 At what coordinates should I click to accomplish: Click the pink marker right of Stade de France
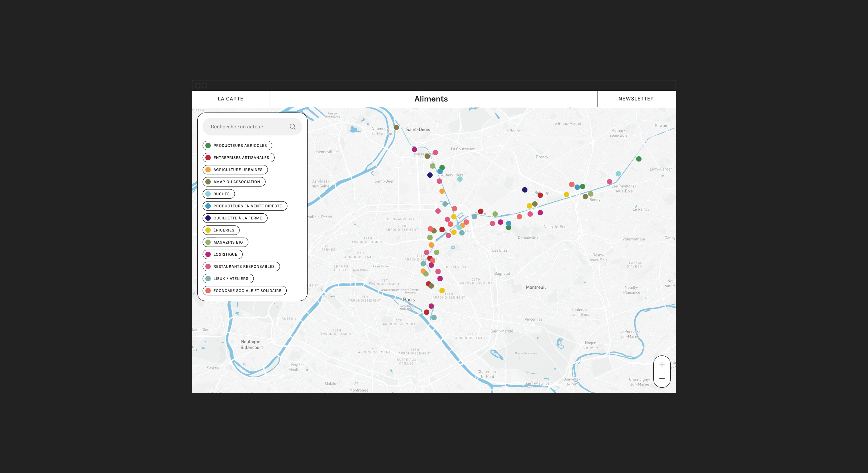pyautogui.click(x=435, y=153)
